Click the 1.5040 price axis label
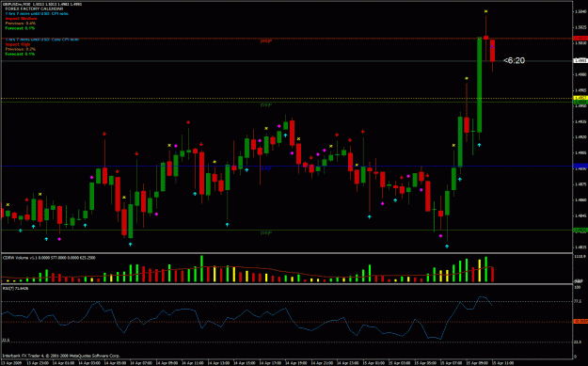This screenshot has height=366, width=588. (x=580, y=11)
